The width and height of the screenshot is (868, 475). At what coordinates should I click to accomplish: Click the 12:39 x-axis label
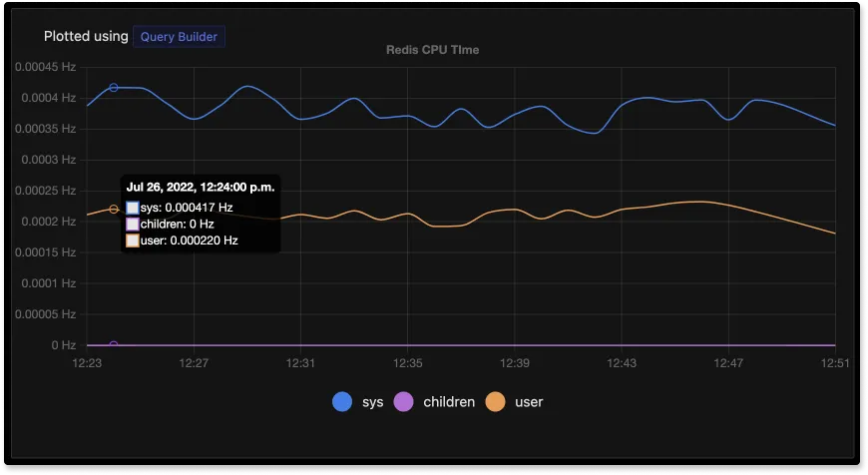[x=514, y=363]
